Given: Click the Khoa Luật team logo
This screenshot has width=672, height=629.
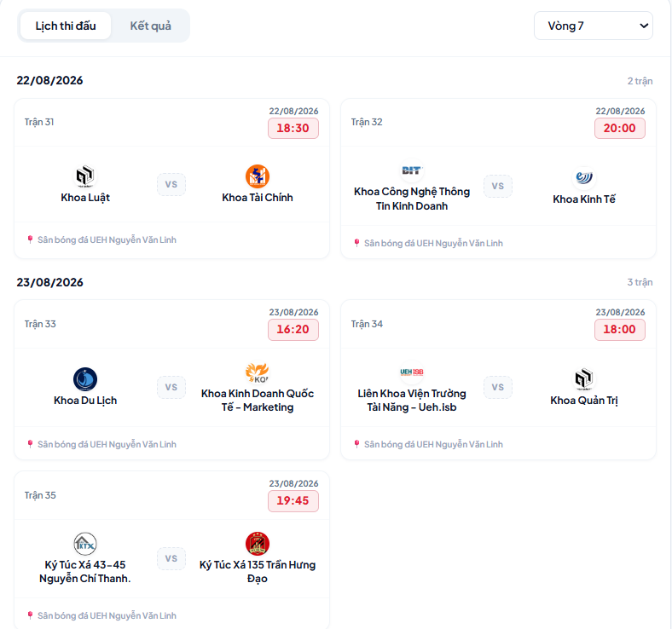Looking at the screenshot, I should point(85,176).
